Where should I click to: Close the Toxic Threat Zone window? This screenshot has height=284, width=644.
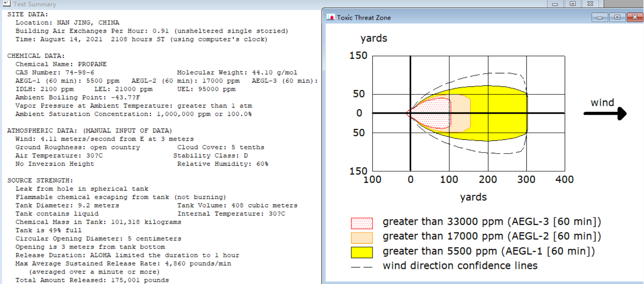635,17
